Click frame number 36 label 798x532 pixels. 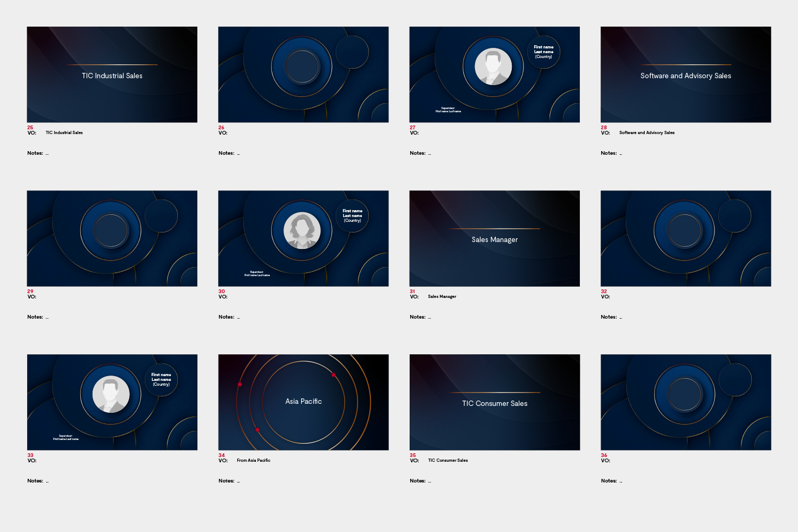coord(604,455)
